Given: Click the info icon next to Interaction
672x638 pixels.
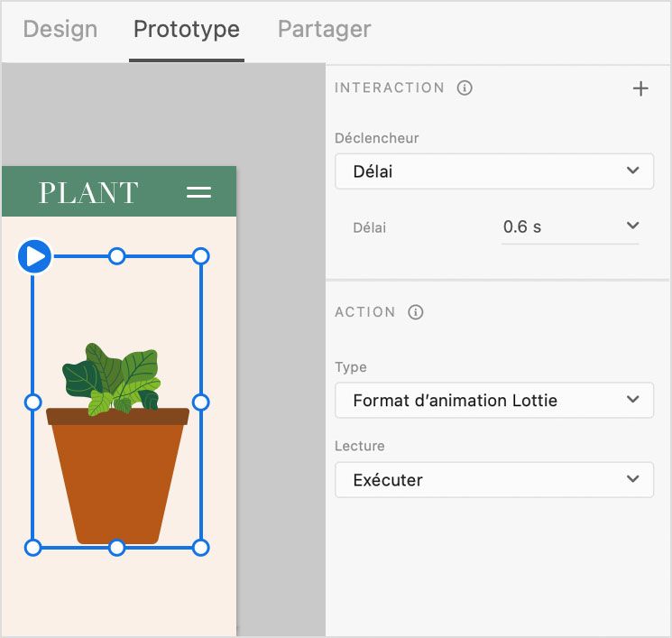Looking at the screenshot, I should tap(465, 88).
